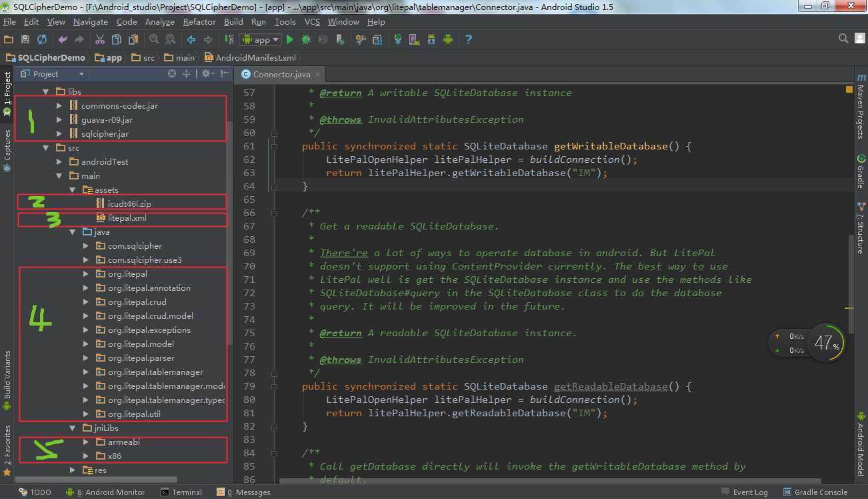
Task: Click the AndroidManifest.xml breadcrumb
Action: [x=250, y=58]
